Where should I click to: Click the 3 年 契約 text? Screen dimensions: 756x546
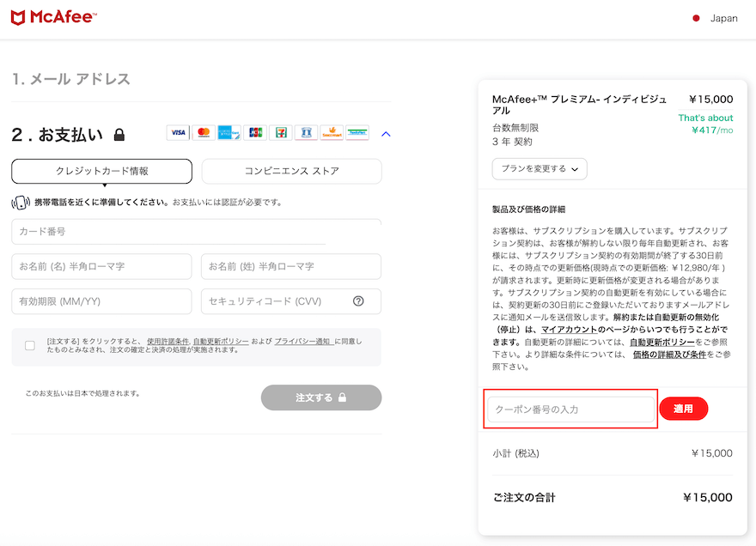512,142
